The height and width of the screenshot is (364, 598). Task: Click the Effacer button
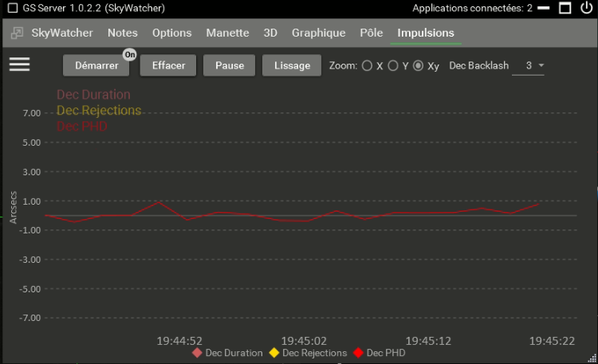(x=168, y=65)
